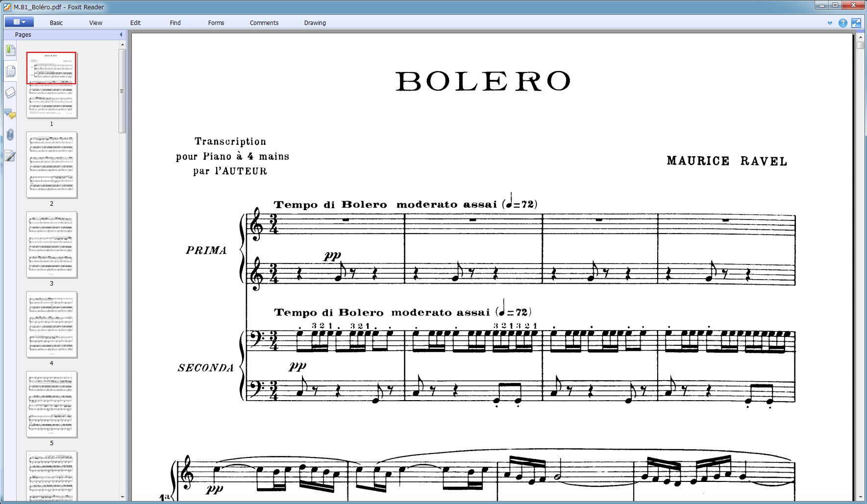The width and height of the screenshot is (867, 504).
Task: Select page 4 thumbnail
Action: pyautogui.click(x=51, y=324)
